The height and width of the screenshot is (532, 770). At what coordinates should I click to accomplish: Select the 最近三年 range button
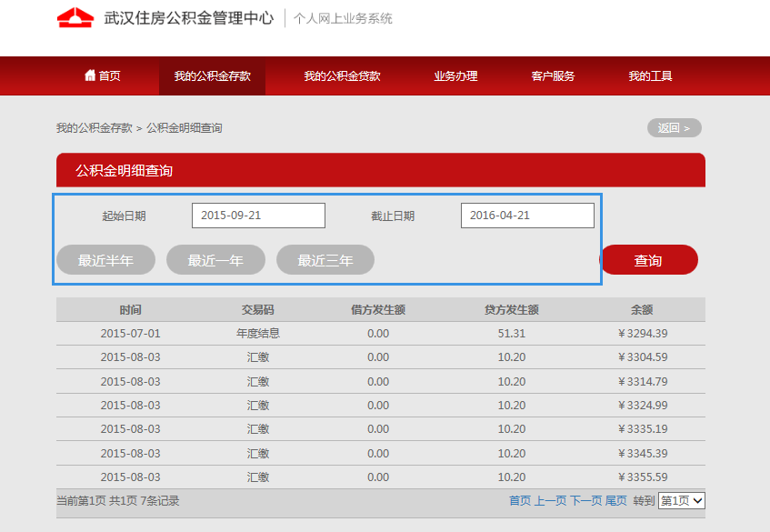pos(325,260)
